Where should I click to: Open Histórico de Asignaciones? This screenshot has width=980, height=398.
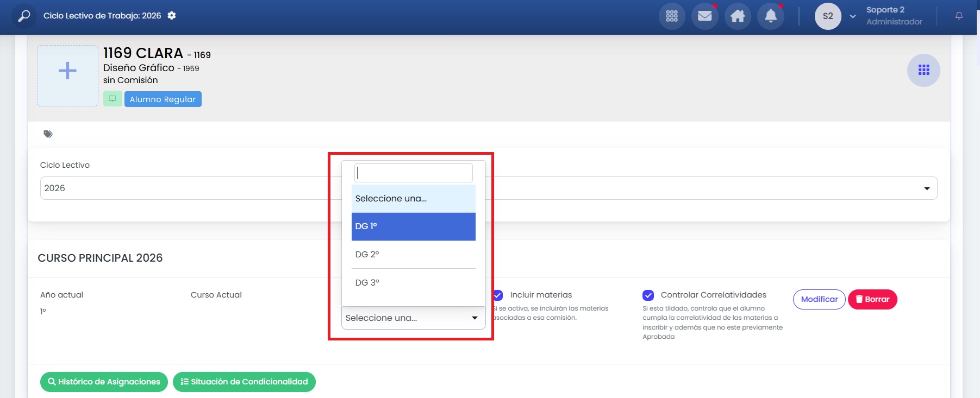click(x=104, y=382)
